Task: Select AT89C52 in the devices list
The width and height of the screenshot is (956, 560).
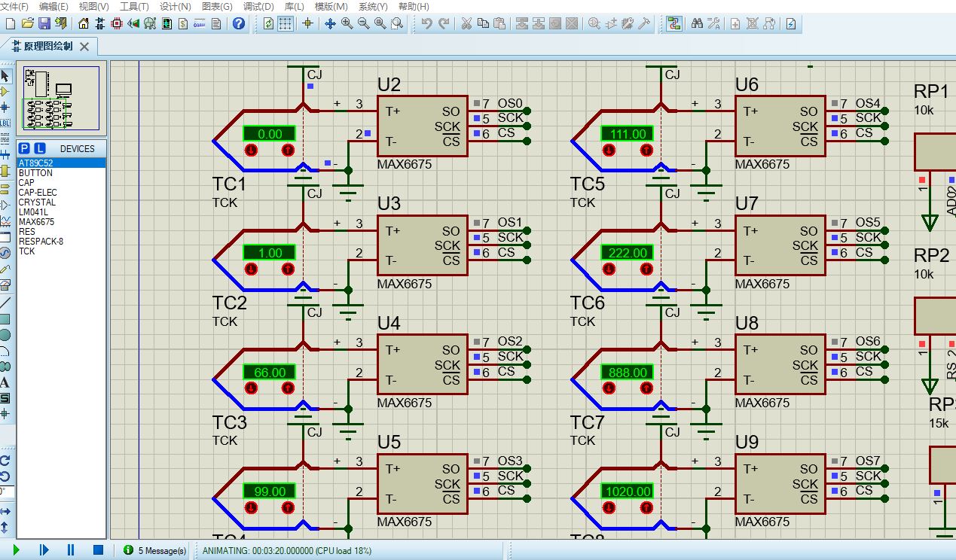Action: click(61, 163)
